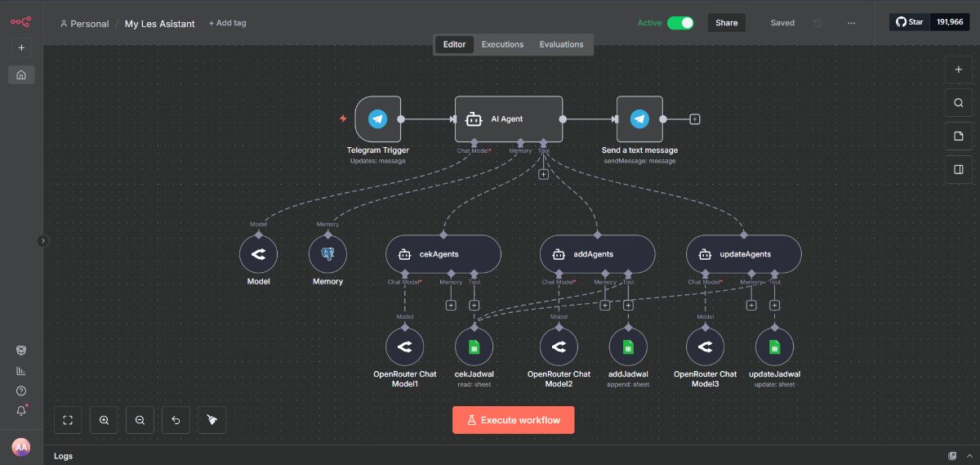Select the AI Agent node
This screenshot has width=980, height=465.
(x=509, y=119)
